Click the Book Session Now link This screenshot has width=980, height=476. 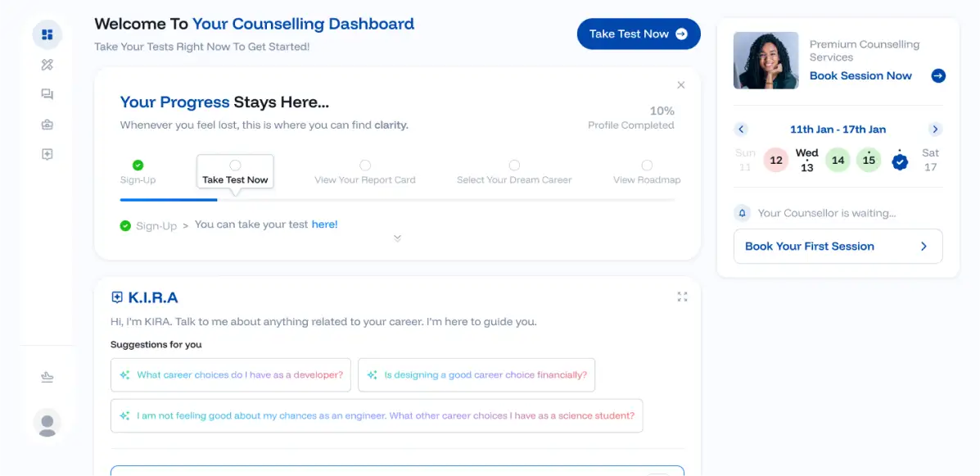click(x=860, y=75)
